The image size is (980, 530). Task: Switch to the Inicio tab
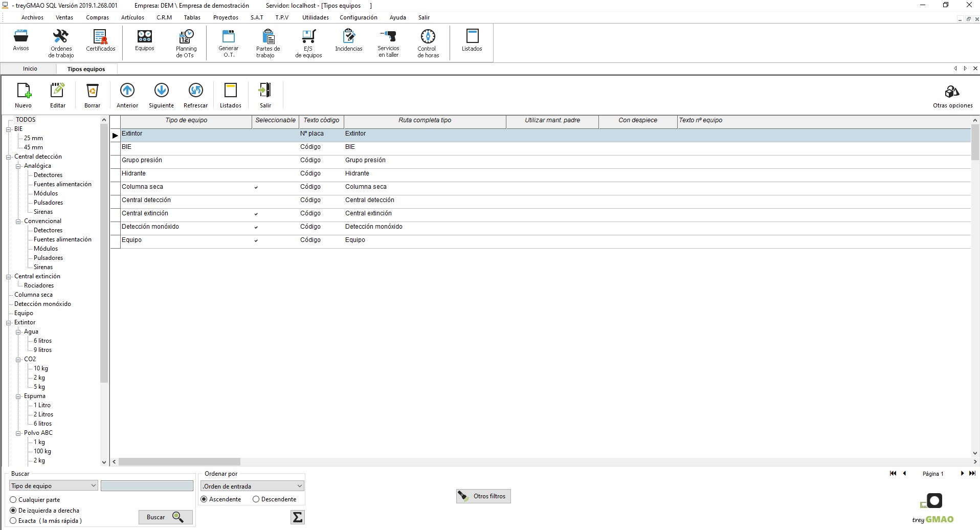click(30, 69)
